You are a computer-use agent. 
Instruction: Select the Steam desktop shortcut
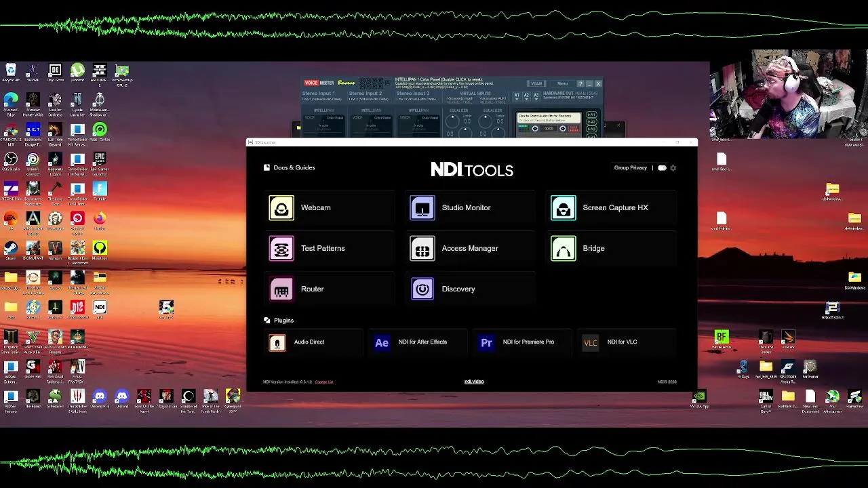coord(10,251)
